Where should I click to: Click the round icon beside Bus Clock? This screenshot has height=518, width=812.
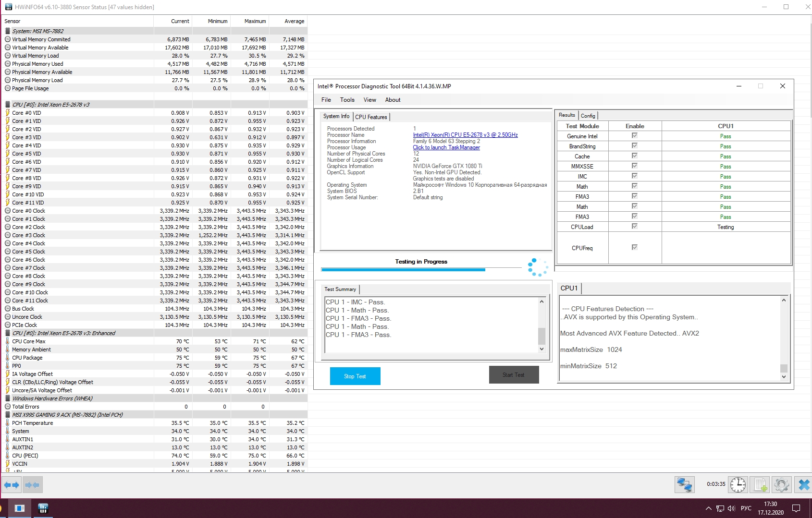(x=8, y=309)
